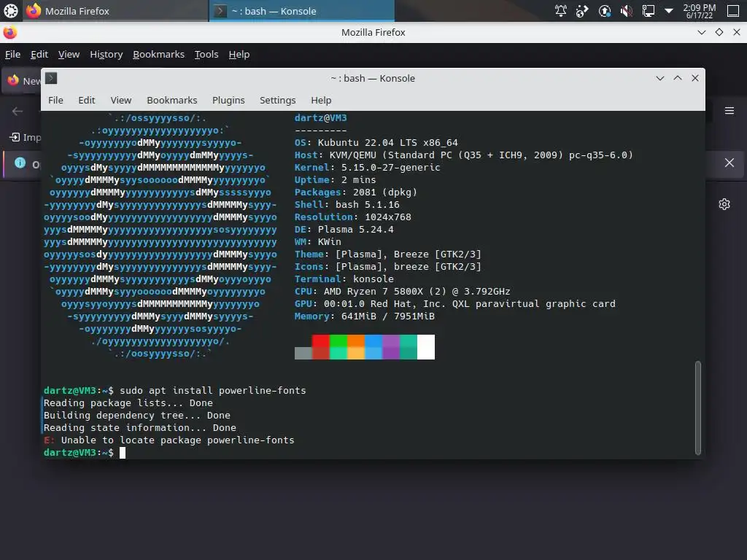Click the 'Shell: bash 5.1.16' line
The image size is (747, 560).
(x=347, y=205)
